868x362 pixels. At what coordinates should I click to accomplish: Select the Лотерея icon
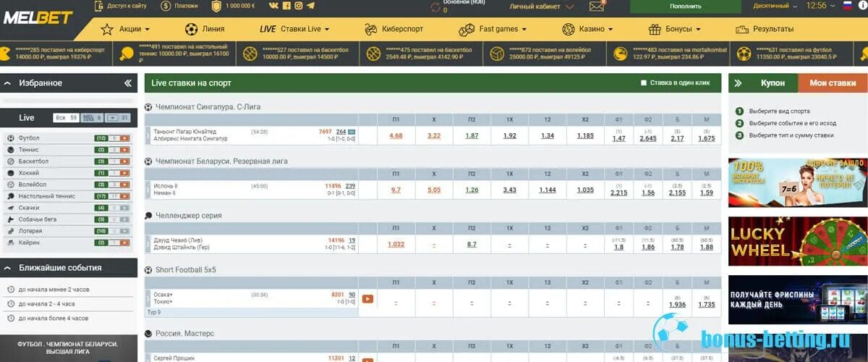[11, 230]
